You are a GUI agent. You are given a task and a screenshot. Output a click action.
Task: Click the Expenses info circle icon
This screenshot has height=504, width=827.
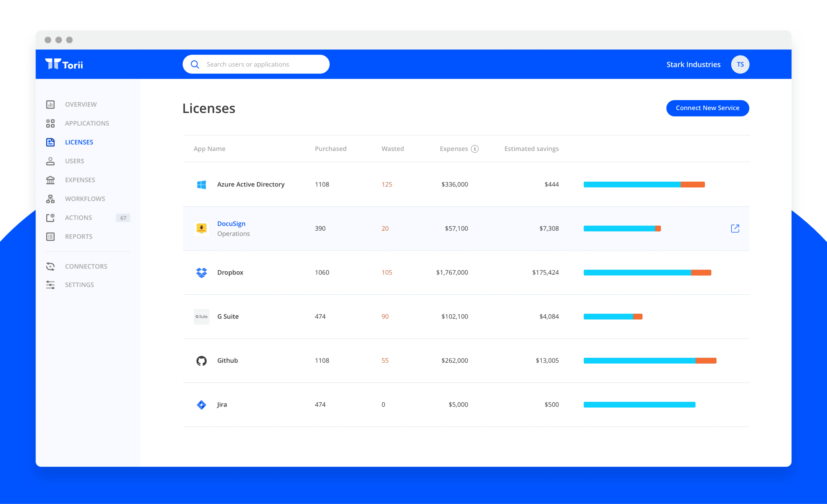point(475,149)
